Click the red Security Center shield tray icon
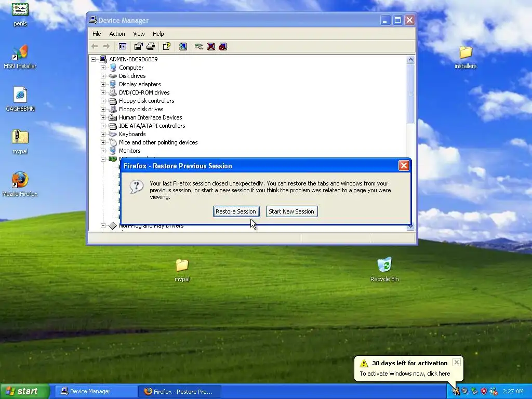 [484, 392]
